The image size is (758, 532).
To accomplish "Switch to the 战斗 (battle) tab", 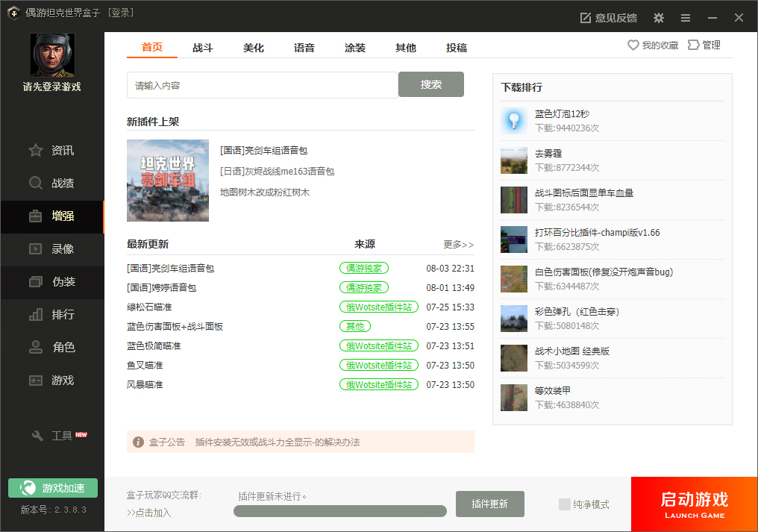I will click(203, 47).
